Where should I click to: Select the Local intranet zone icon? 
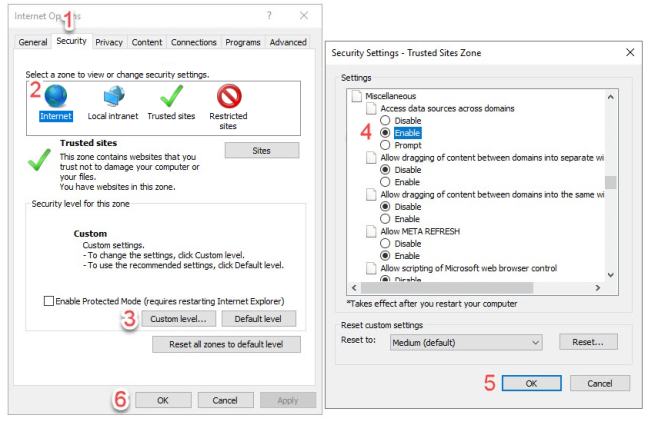(112, 97)
